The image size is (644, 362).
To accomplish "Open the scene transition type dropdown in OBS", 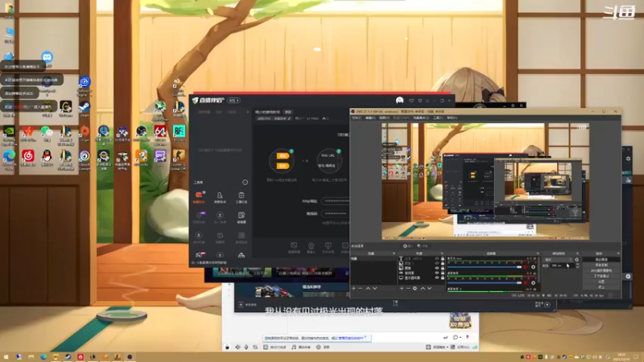I will (x=558, y=260).
